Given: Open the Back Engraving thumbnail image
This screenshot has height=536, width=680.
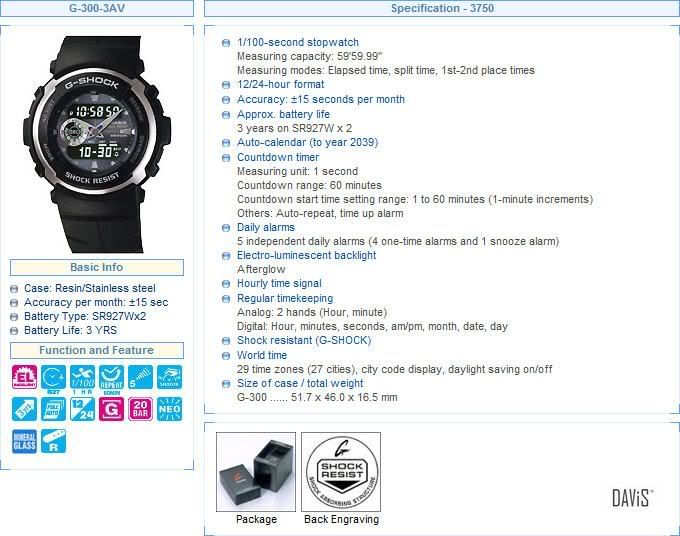Looking at the screenshot, I should coord(341,472).
